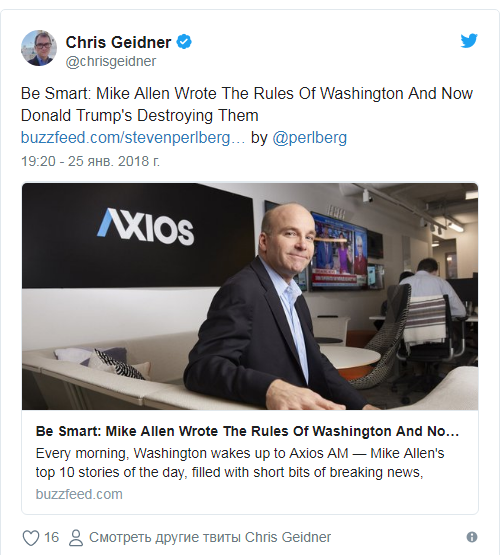501x555 pixels.
Task: Click the Chris Geidner display name
Action: (x=118, y=42)
